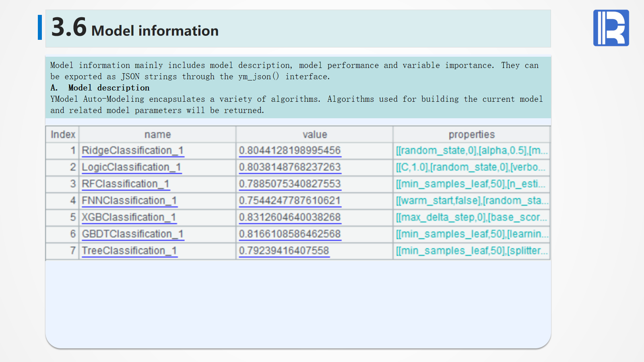Click the blue R logo icon

pos(611,28)
